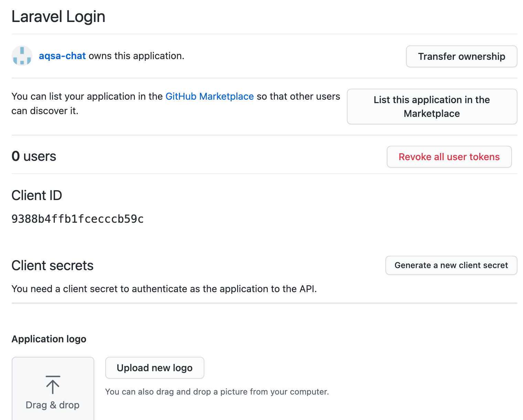Screen dimensions: 523x420
Task: Click the Application logo label
Action: 49,339
